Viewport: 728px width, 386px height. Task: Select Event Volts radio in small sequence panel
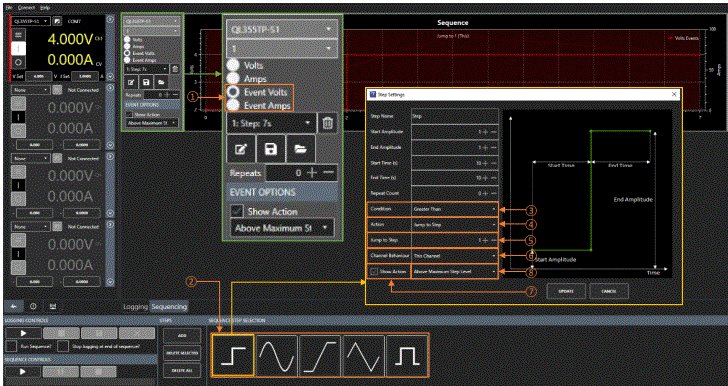[127, 53]
